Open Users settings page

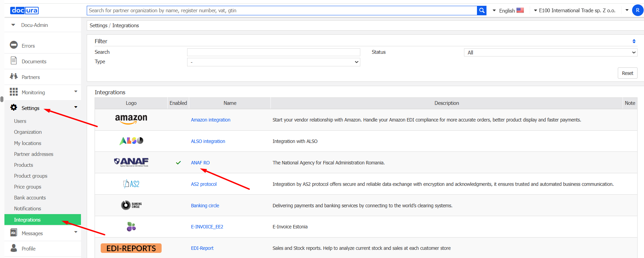tap(20, 121)
